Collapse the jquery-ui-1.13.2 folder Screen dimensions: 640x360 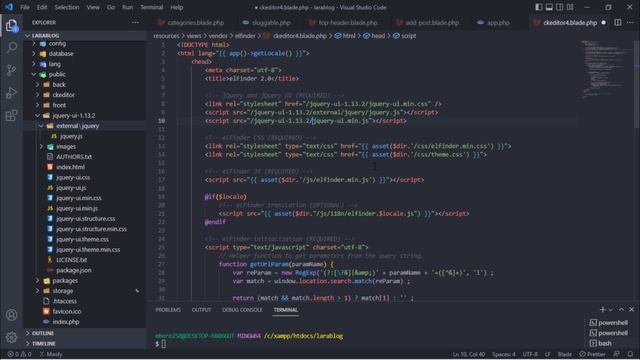pos(73,116)
